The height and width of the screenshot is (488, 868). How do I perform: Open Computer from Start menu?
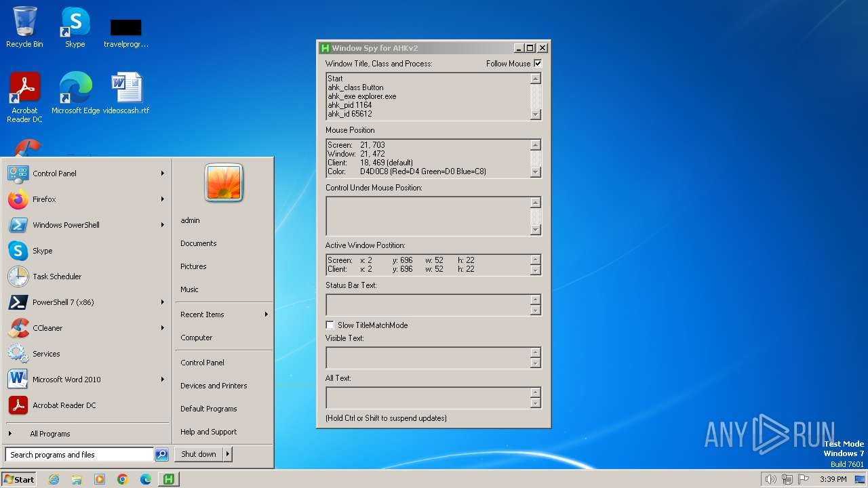tap(197, 338)
